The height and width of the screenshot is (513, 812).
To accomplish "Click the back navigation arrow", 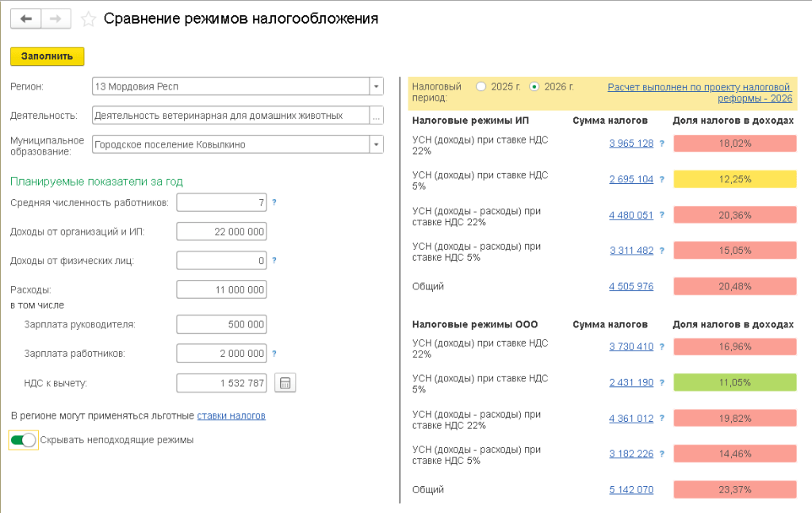I will tap(25, 19).
